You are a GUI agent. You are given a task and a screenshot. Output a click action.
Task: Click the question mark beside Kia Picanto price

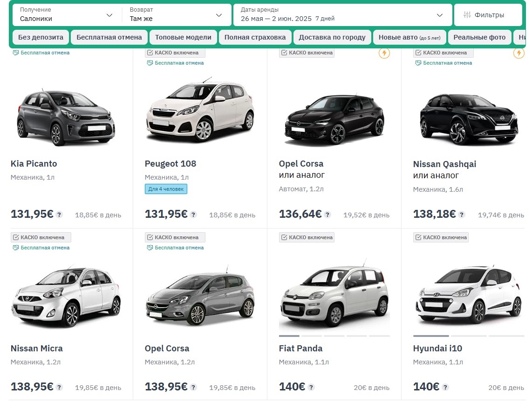(x=60, y=215)
